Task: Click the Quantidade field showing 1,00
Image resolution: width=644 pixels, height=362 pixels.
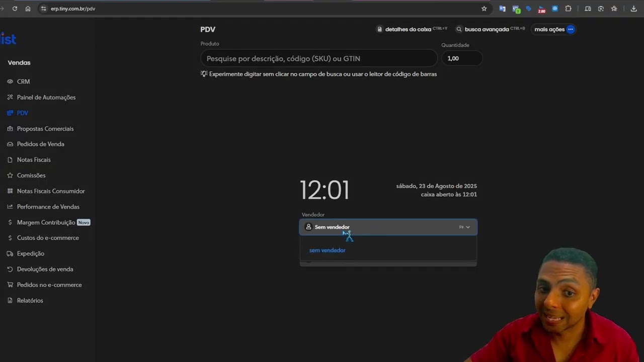Action: coord(462,58)
